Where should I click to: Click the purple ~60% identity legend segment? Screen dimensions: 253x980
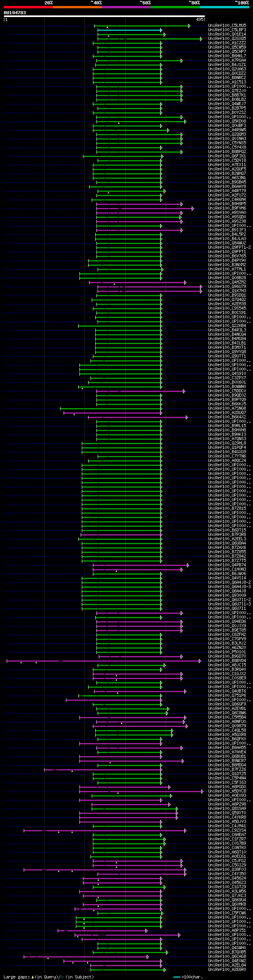click(x=126, y=7)
